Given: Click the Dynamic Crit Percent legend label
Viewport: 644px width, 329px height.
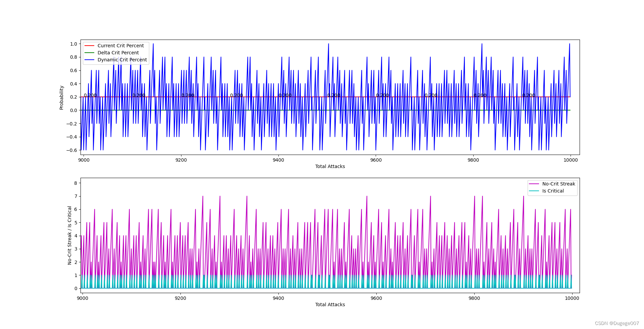Looking at the screenshot, I should pyautogui.click(x=122, y=60).
